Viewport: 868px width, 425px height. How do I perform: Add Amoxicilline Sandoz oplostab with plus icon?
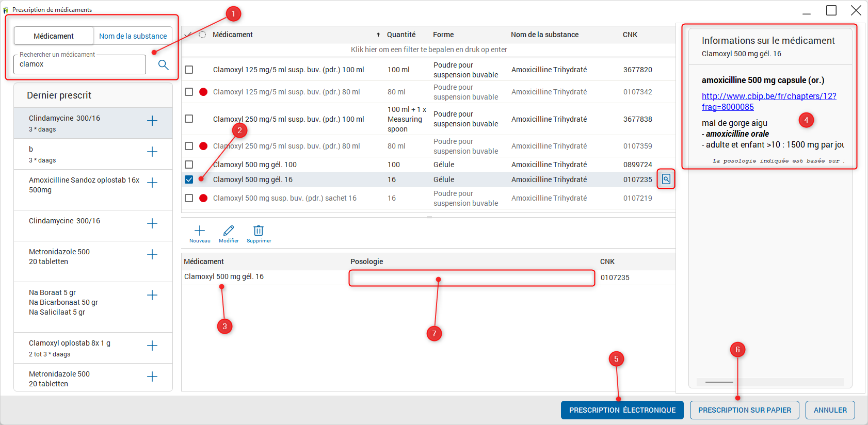[152, 183]
